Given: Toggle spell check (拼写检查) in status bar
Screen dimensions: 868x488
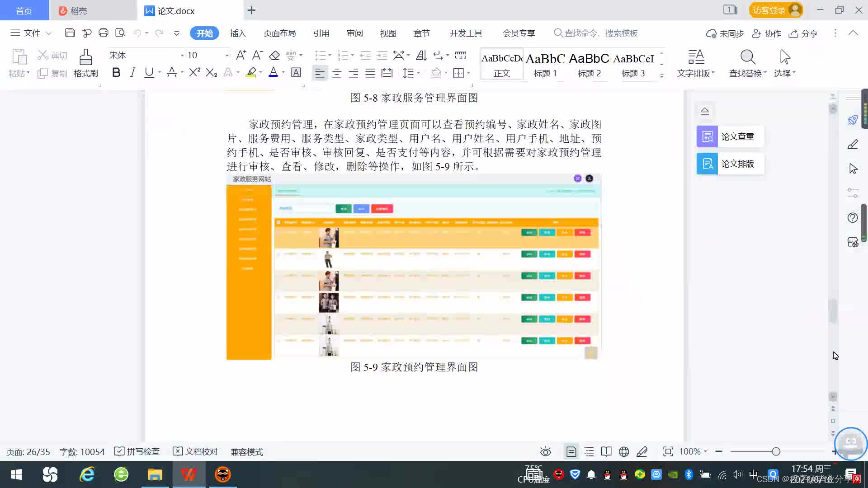Looking at the screenshot, I should [x=137, y=451].
